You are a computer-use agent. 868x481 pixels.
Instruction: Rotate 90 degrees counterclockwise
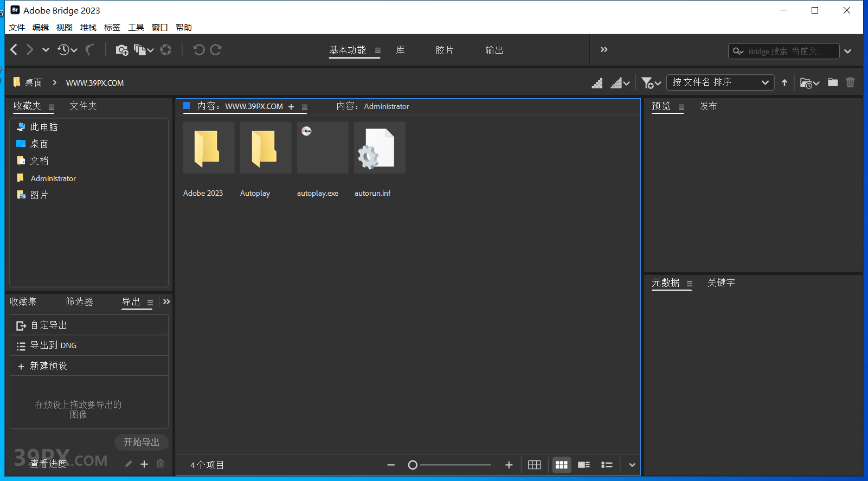click(199, 50)
